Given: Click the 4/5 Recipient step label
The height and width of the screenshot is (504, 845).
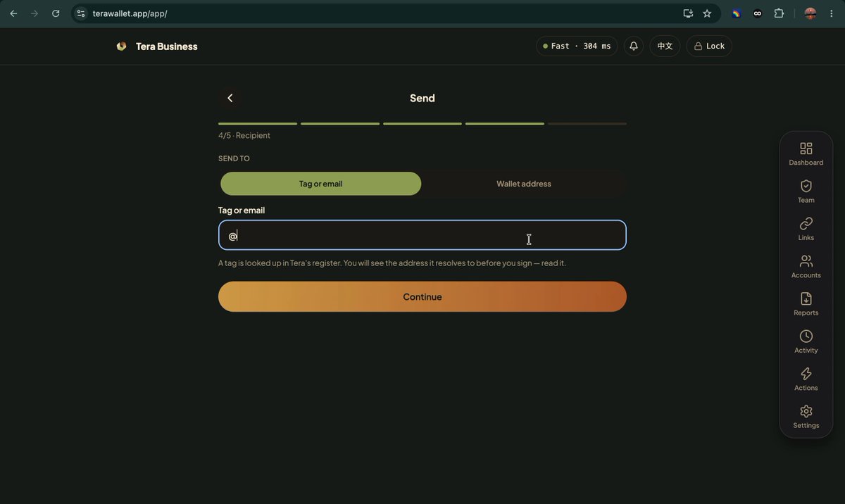Looking at the screenshot, I should [244, 135].
